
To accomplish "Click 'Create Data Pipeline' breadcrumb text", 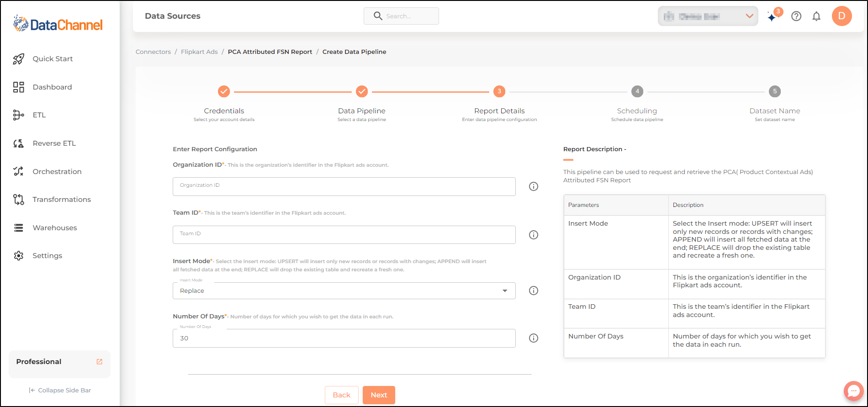I will point(355,52).
